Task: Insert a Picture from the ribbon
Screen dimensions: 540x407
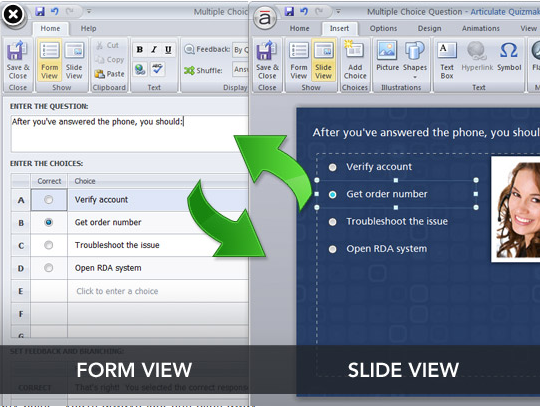Action: pos(387,56)
